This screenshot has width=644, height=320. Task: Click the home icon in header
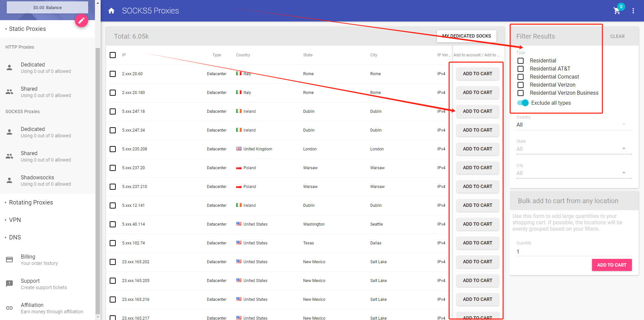pyautogui.click(x=111, y=11)
